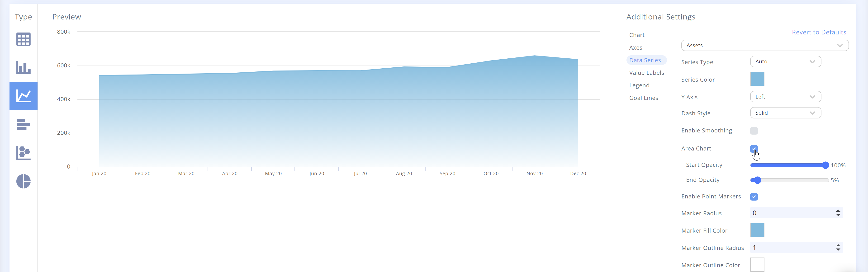Screen dimensions: 868x272
Task: Select the table chart type icon
Action: tap(24, 39)
